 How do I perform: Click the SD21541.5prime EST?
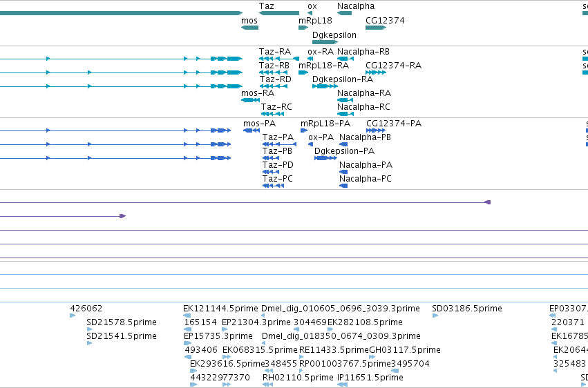(122, 336)
